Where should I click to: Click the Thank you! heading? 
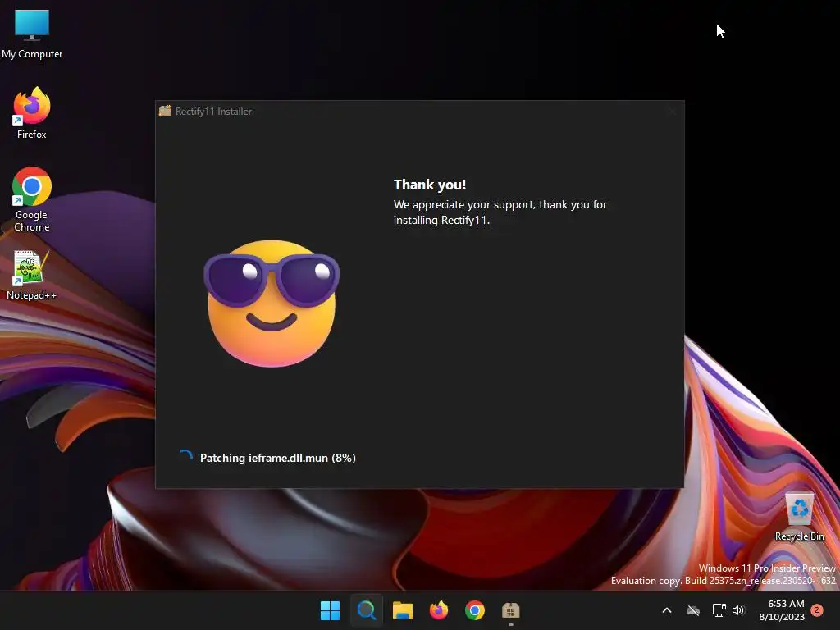[430, 185]
